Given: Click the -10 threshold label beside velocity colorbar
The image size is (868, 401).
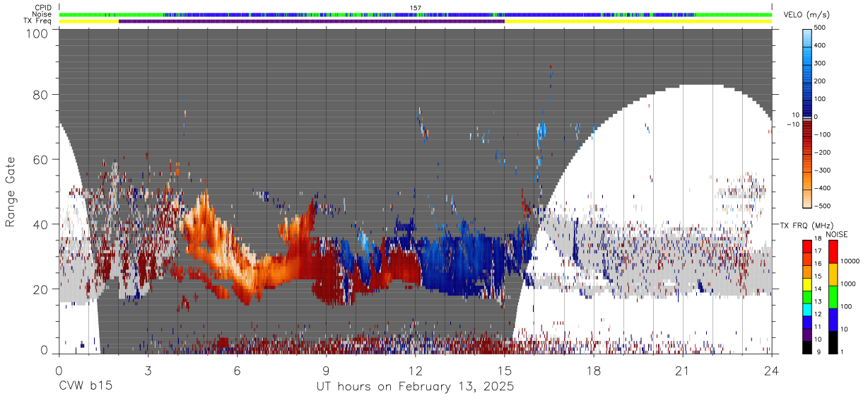Looking at the screenshot, I should [x=792, y=124].
